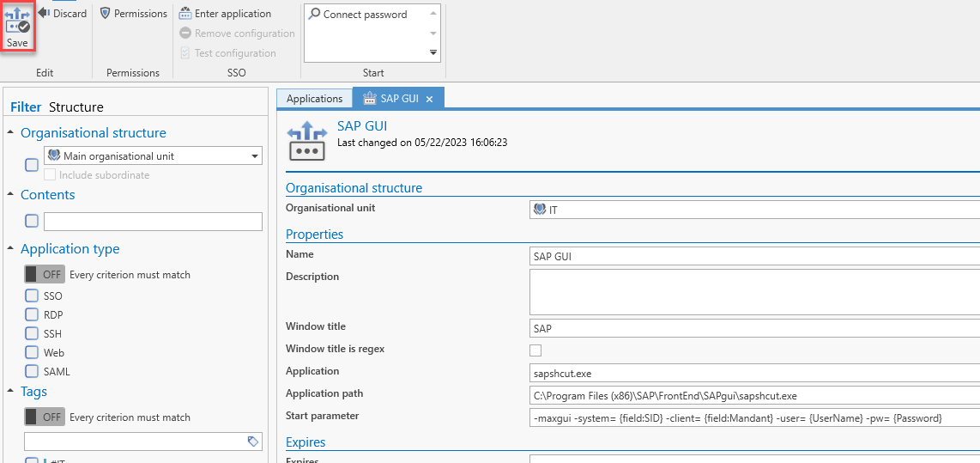Click Remove configuration option

point(237,34)
